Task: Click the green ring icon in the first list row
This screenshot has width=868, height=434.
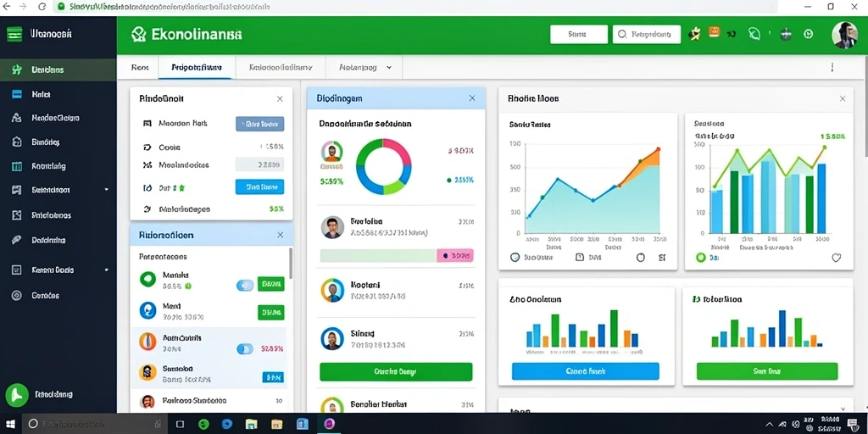Action: 147,280
